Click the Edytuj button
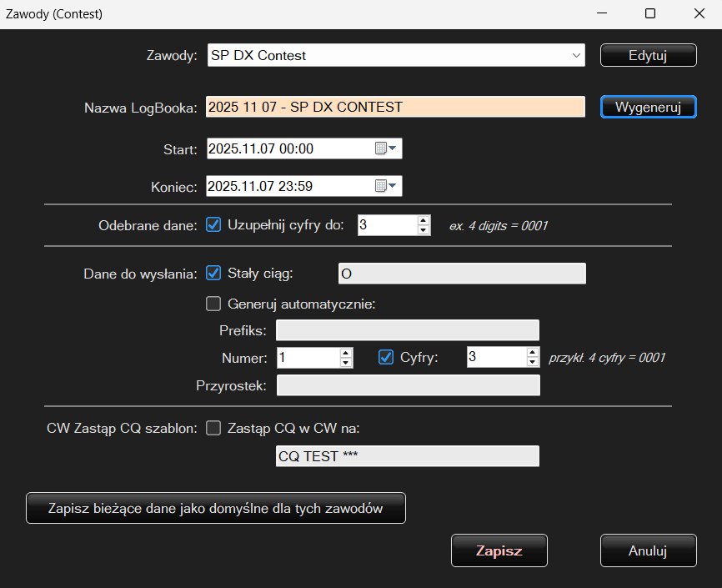 tap(648, 55)
